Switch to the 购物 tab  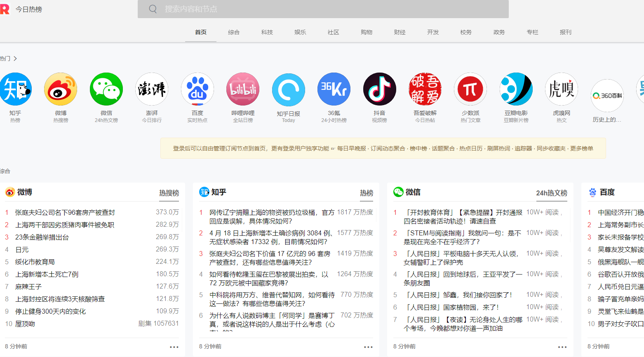point(367,32)
